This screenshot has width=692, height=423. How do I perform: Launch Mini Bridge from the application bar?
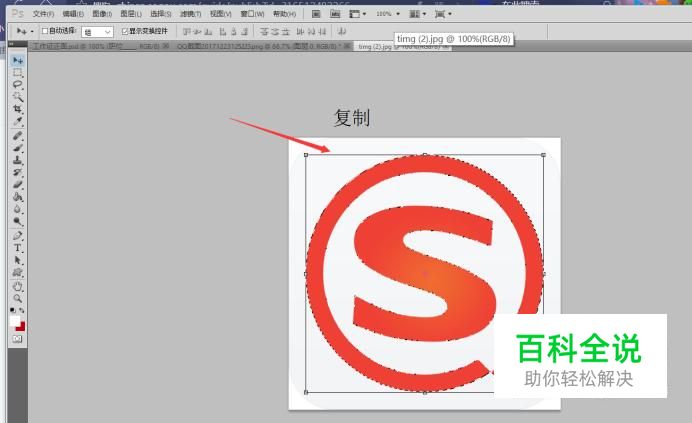coord(335,14)
